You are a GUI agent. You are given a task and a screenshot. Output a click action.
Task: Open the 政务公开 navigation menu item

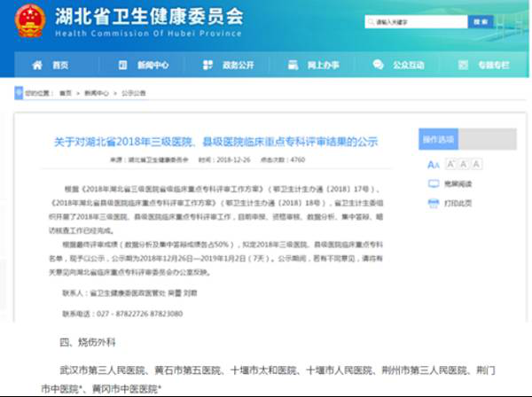[x=239, y=65]
